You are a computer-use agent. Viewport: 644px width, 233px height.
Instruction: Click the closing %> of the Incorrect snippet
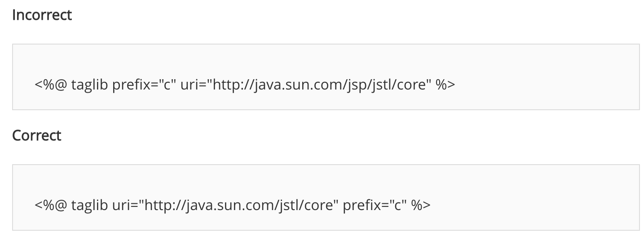pos(446,85)
